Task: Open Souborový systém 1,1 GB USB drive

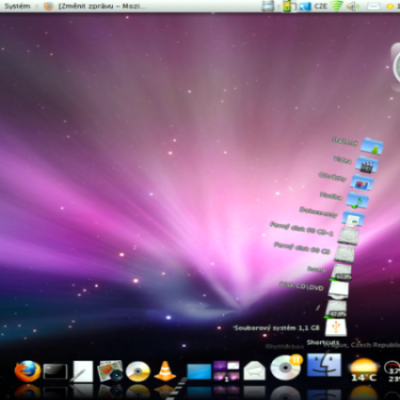Action: point(336,327)
